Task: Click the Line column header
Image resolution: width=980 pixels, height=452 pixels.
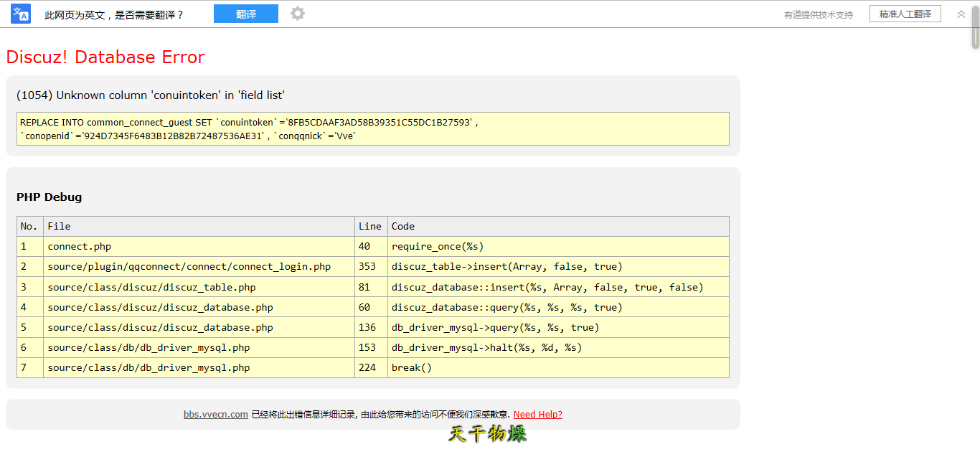Action: (x=369, y=226)
